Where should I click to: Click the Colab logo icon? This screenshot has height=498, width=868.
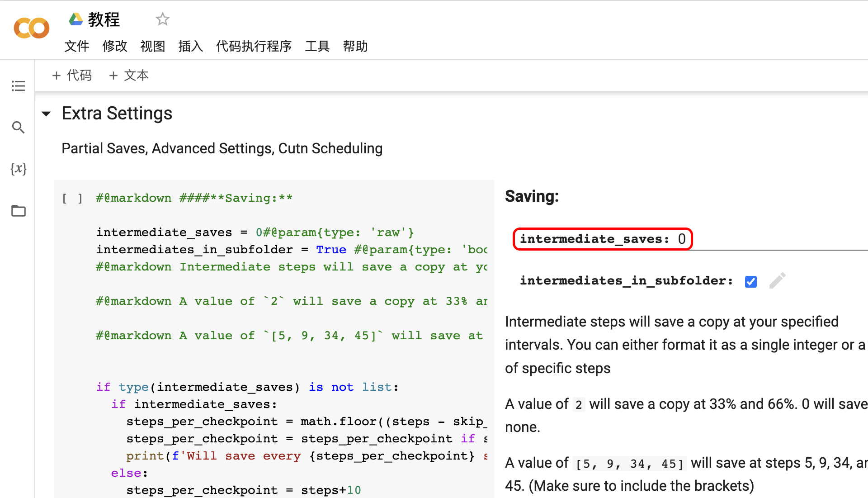tap(31, 28)
